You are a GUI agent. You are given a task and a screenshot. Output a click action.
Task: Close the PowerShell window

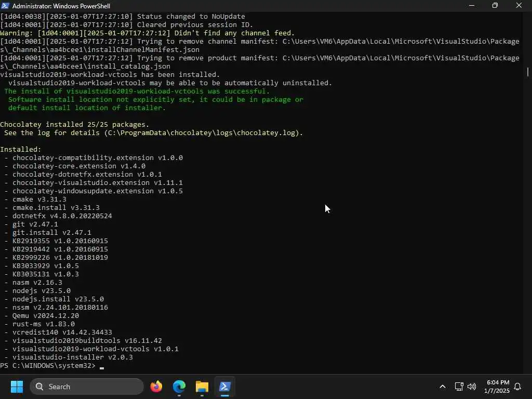519,6
